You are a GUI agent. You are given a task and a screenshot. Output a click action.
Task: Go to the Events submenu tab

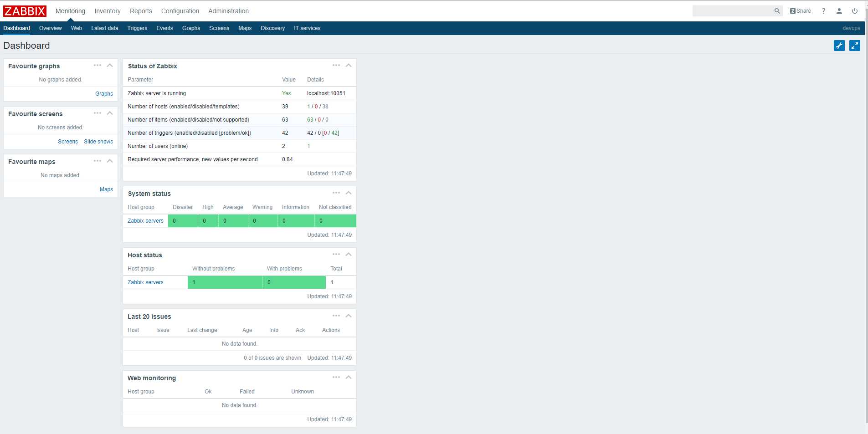tap(164, 28)
